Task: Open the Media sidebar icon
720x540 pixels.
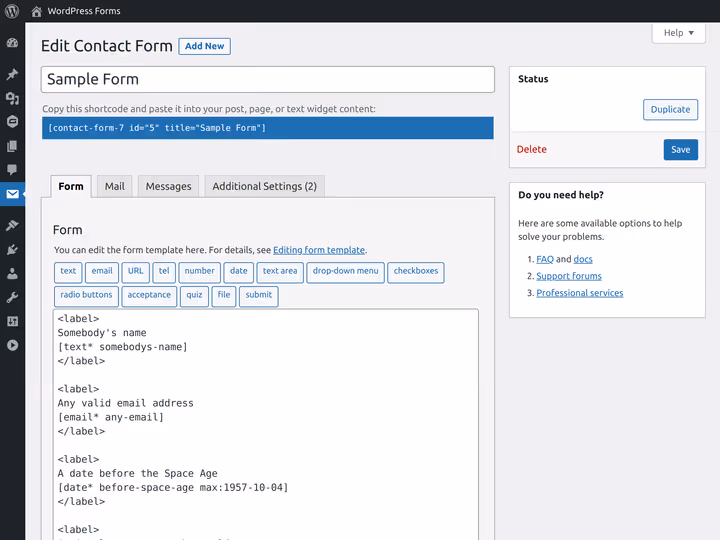Action: [x=12, y=98]
